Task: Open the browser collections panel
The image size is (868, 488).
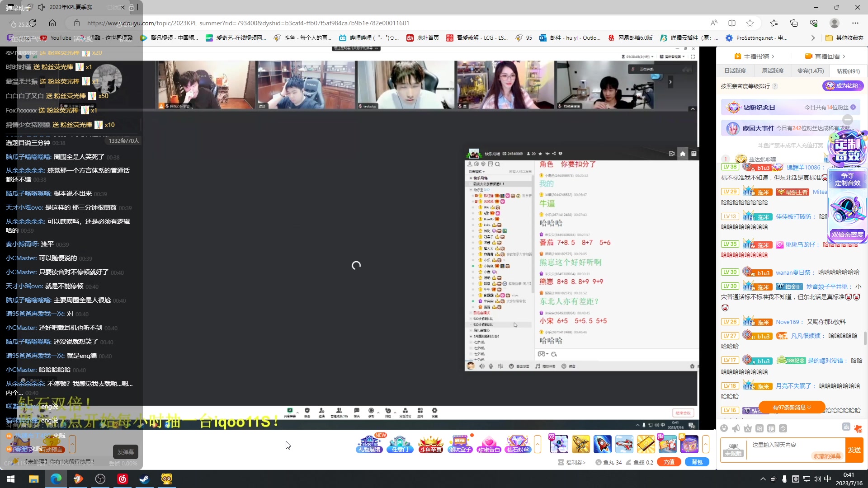Action: point(794,23)
